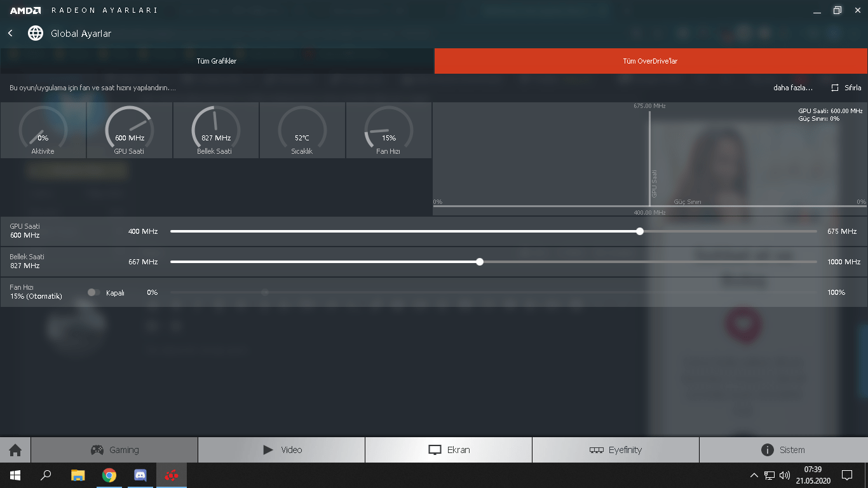The height and width of the screenshot is (488, 868).
Task: Switch to the Tüm Grafikler tab
Action: point(217,61)
